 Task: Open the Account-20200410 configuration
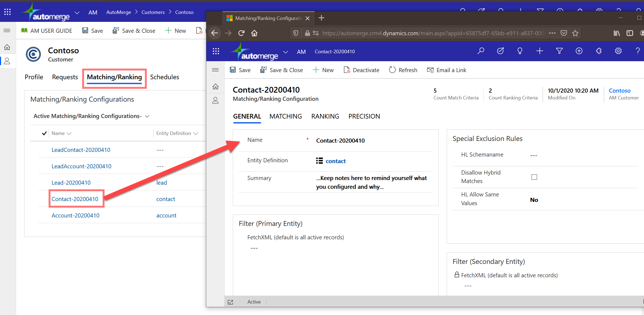pyautogui.click(x=75, y=216)
